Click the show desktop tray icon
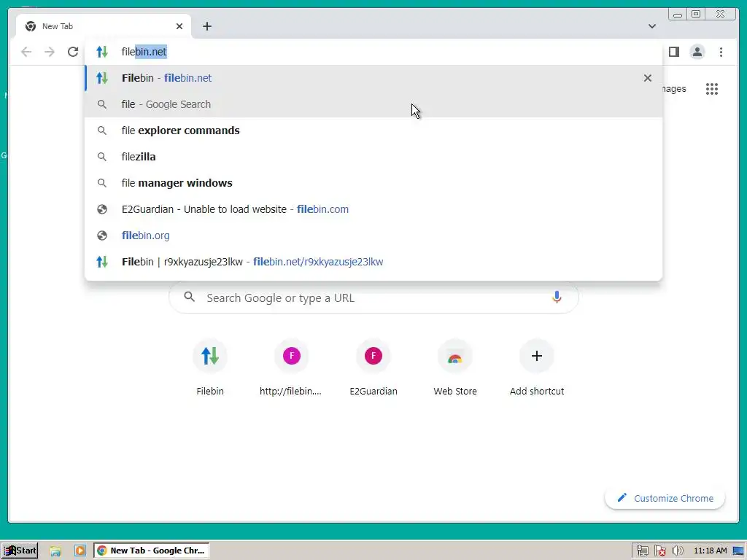Screen dimensions: 747x560 coord(739,551)
